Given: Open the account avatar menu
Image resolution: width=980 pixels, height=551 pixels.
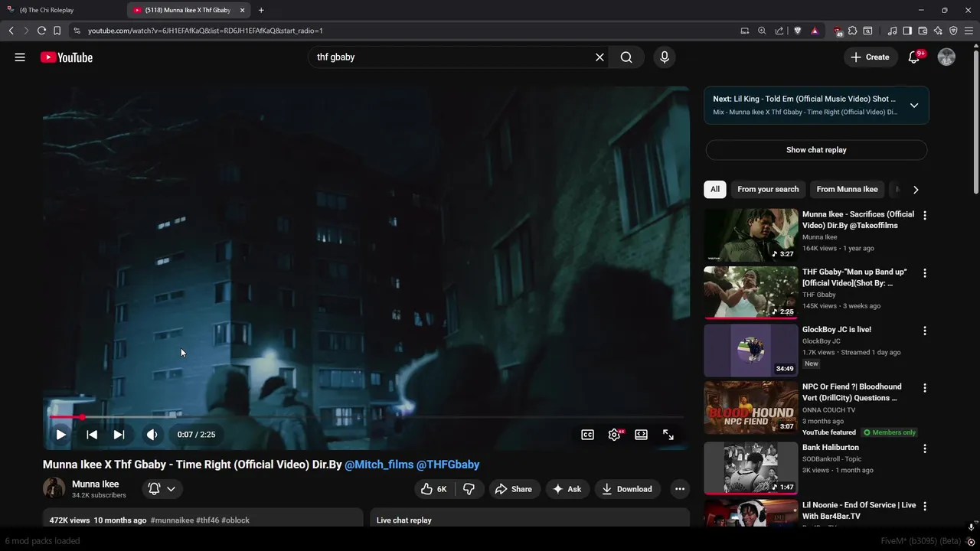Looking at the screenshot, I should [946, 57].
